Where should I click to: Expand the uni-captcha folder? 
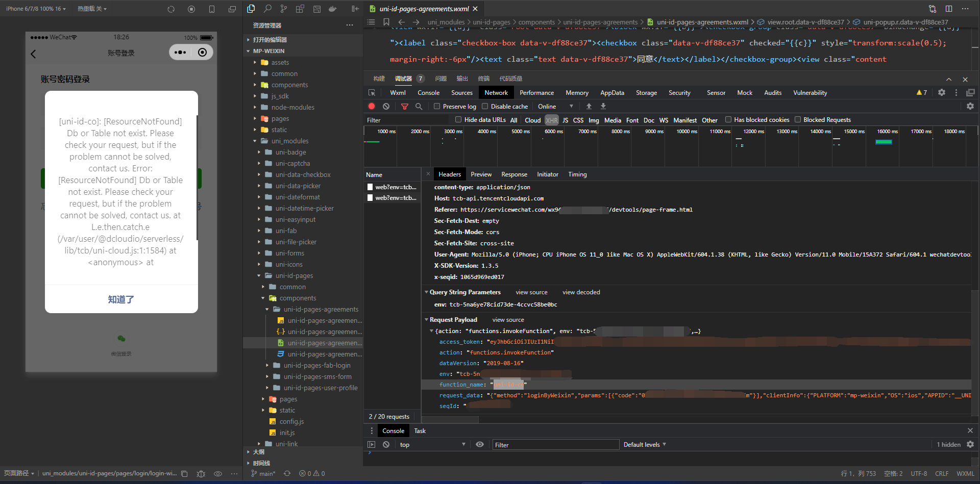tap(292, 163)
